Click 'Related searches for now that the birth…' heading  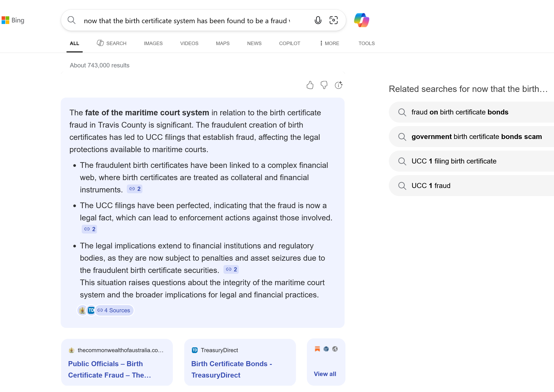[x=468, y=89]
